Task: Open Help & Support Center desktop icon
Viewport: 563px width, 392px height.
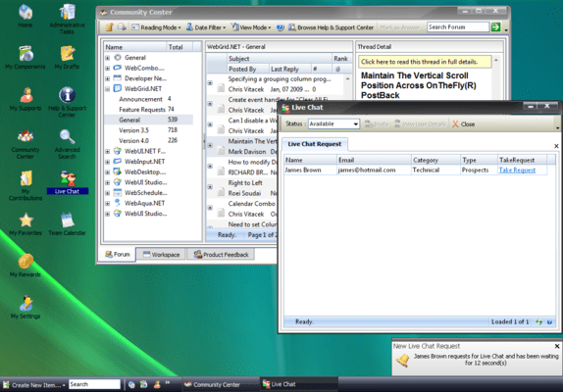Action: pyautogui.click(x=67, y=102)
